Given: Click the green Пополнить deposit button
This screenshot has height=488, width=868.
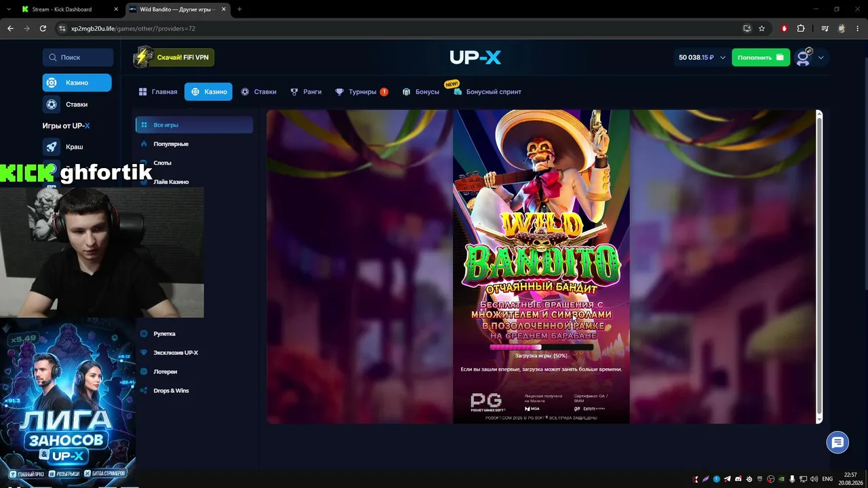Looking at the screenshot, I should tap(761, 58).
